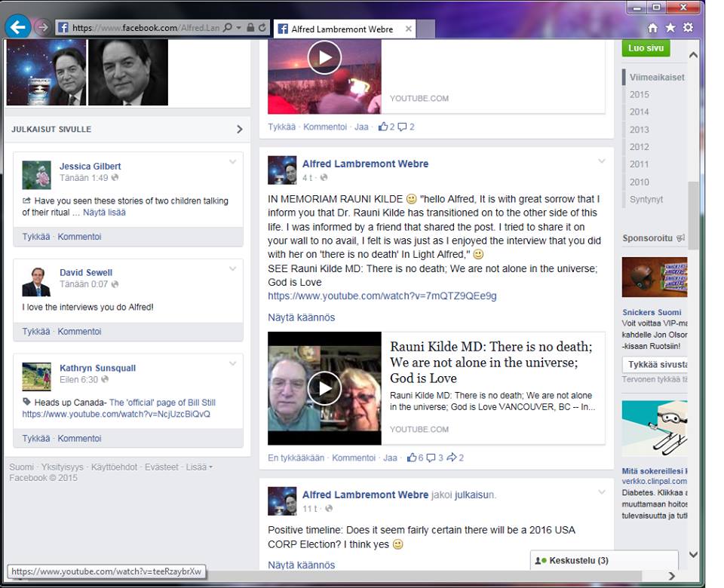The height and width of the screenshot is (588, 724).
Task: Open the youtube.com/watch?v=7mQTZ9QEe9g link
Action: (x=382, y=296)
